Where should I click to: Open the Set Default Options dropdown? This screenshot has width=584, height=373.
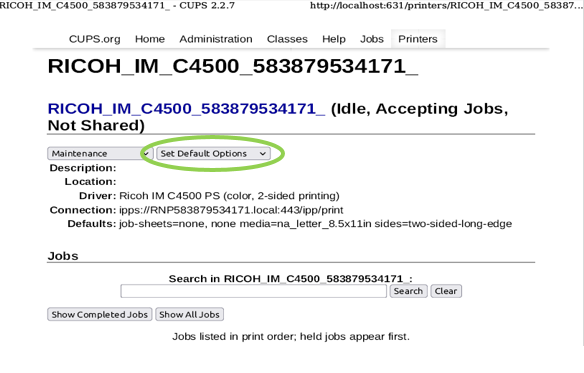[213, 154]
